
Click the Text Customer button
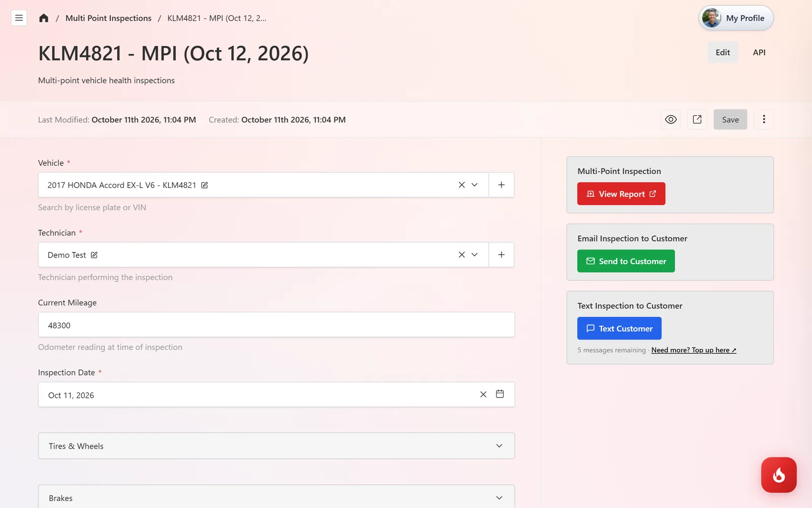tap(619, 328)
